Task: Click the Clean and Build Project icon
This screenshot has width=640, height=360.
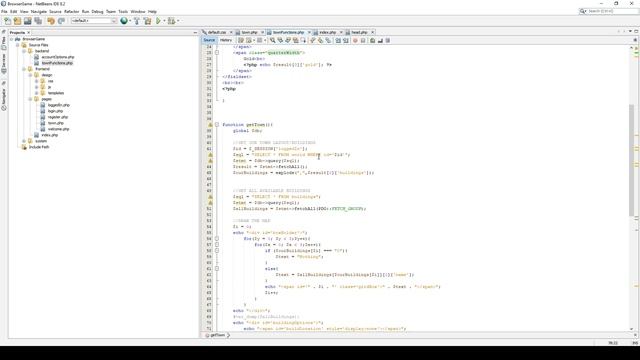Action: [x=147, y=21]
